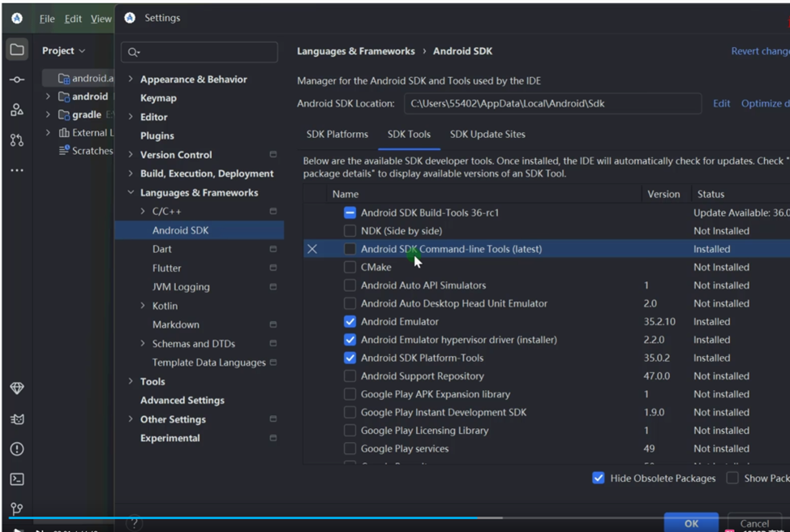Open the View menu

point(101,19)
